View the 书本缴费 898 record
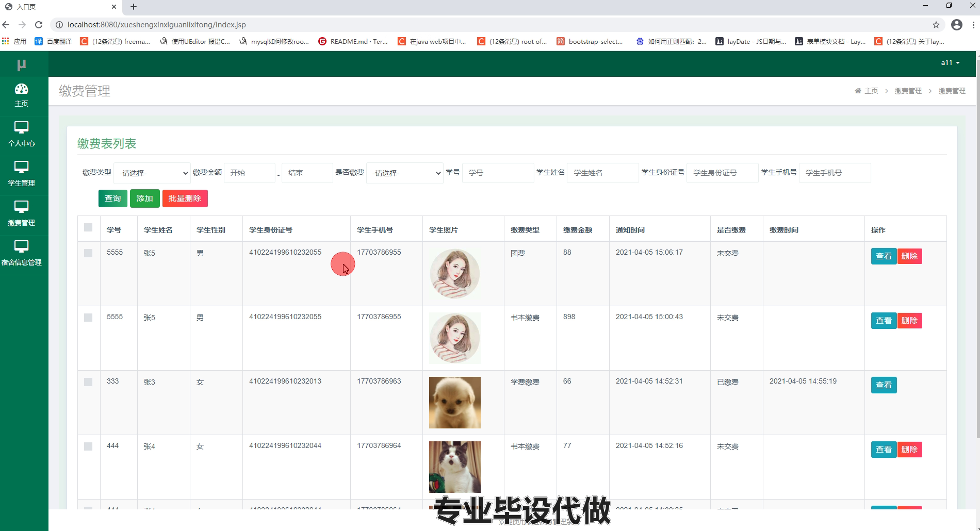Image resolution: width=980 pixels, height=531 pixels. [x=884, y=321]
